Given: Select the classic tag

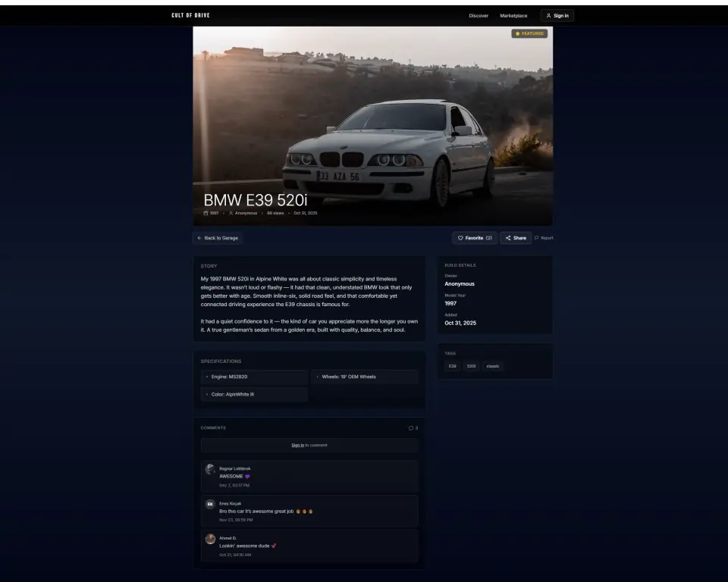Looking at the screenshot, I should [493, 366].
